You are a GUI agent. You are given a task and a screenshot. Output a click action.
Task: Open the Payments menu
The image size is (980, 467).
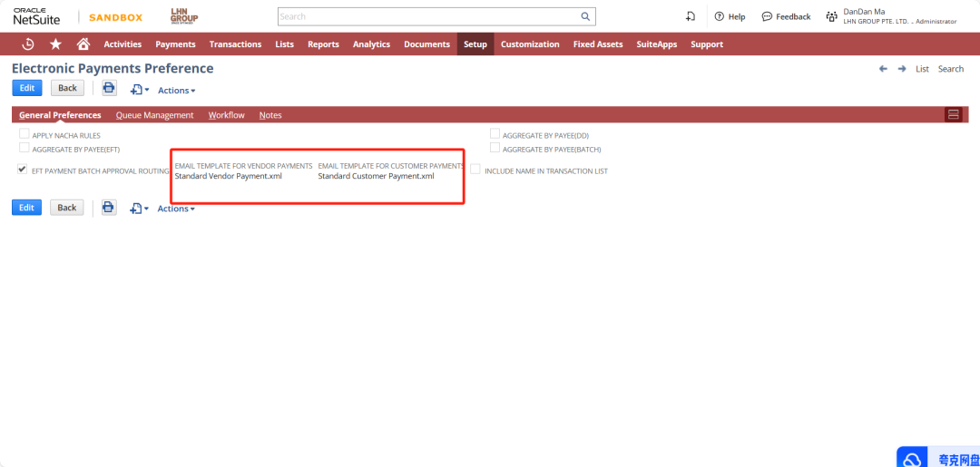tap(176, 44)
